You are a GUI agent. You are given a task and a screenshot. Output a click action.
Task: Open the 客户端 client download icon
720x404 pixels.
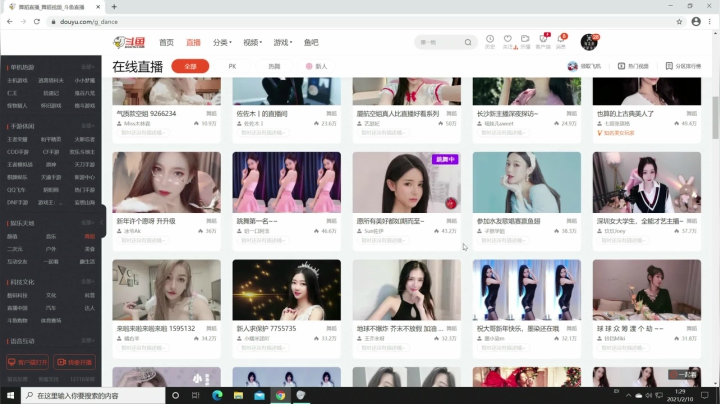(543, 41)
